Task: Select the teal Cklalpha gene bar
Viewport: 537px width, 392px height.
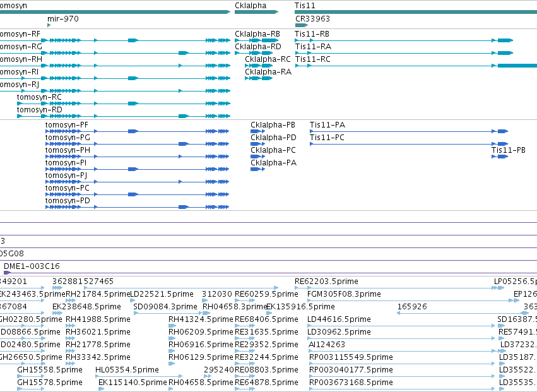Action: [257, 12]
